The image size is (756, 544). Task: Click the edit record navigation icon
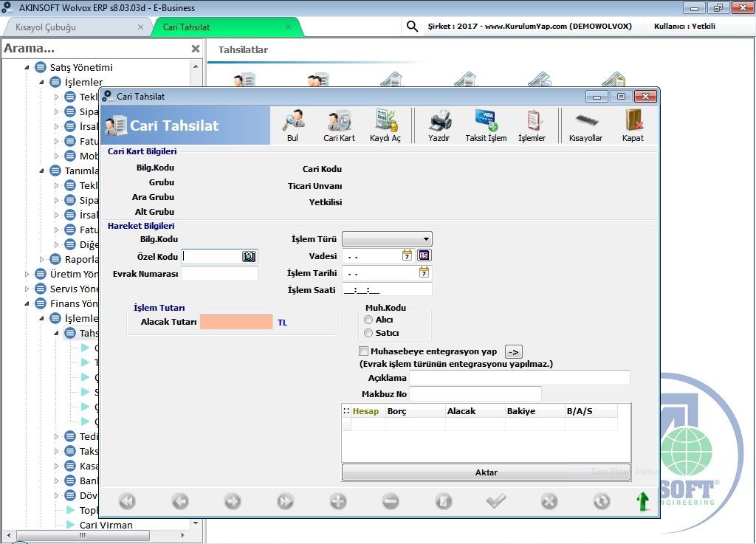click(444, 502)
